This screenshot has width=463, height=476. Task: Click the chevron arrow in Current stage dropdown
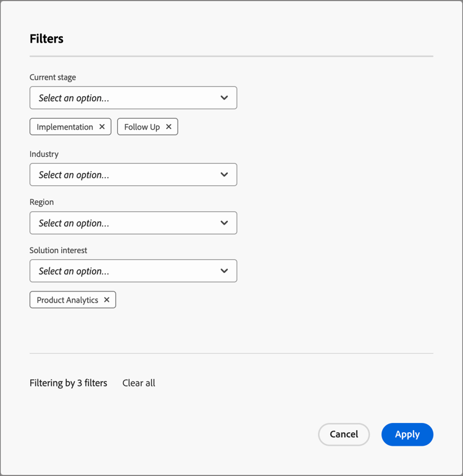click(x=224, y=98)
